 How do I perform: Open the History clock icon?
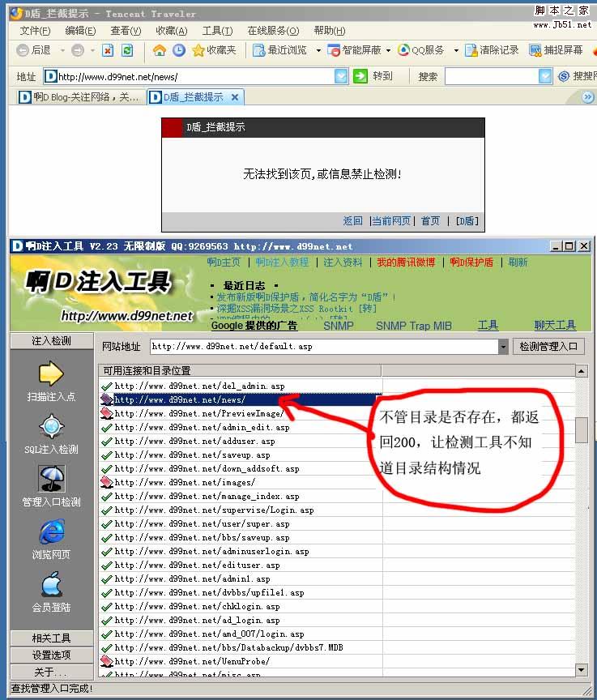pyautogui.click(x=179, y=50)
